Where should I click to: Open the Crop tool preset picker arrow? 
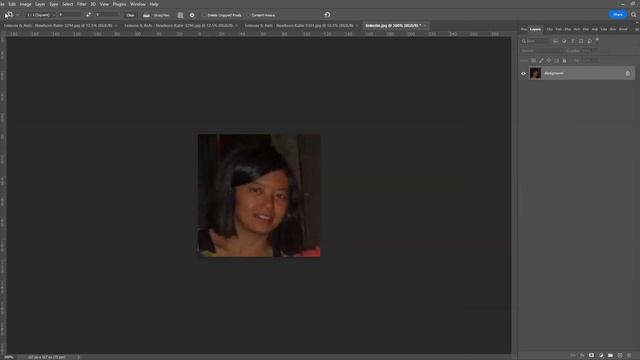(17, 15)
